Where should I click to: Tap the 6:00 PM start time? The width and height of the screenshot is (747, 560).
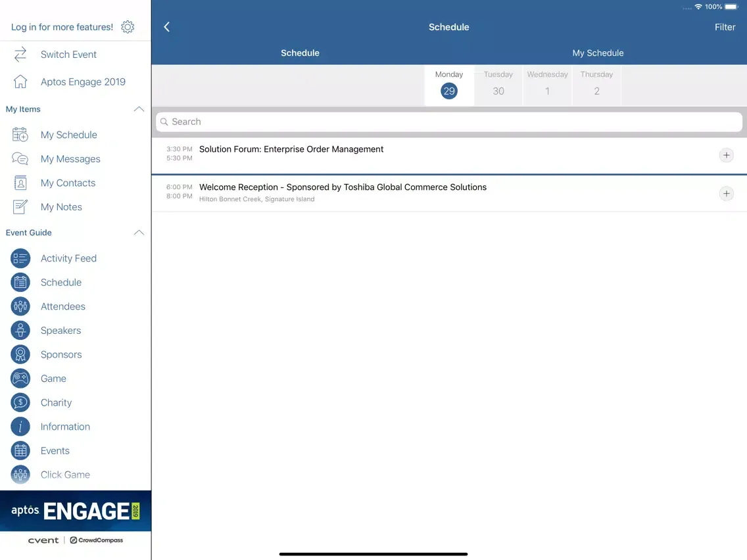(x=179, y=187)
